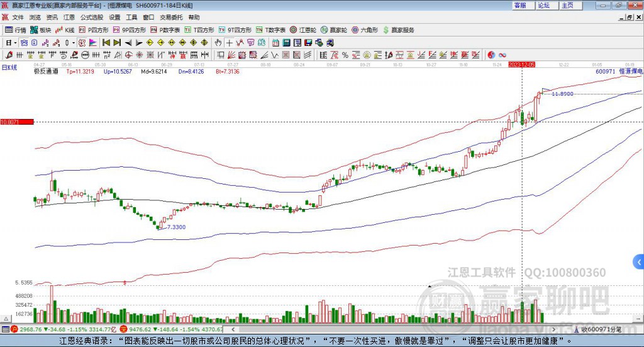Click the save floppy disk icon

(x=308, y=43)
